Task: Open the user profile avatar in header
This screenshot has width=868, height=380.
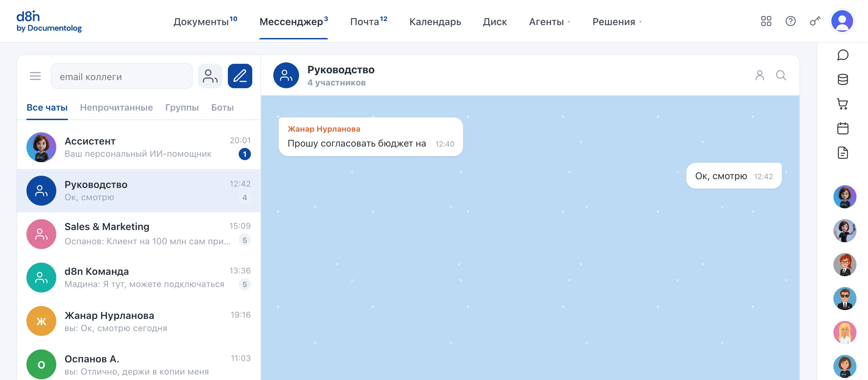Action: point(842,21)
